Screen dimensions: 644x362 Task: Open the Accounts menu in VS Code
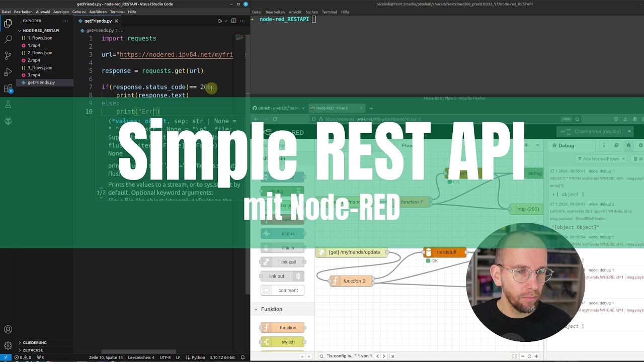pos(8,330)
